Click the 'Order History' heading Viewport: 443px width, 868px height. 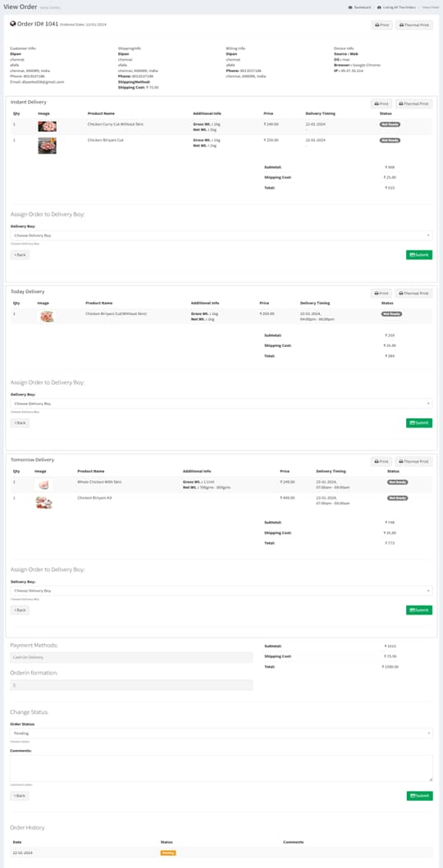pos(27,828)
